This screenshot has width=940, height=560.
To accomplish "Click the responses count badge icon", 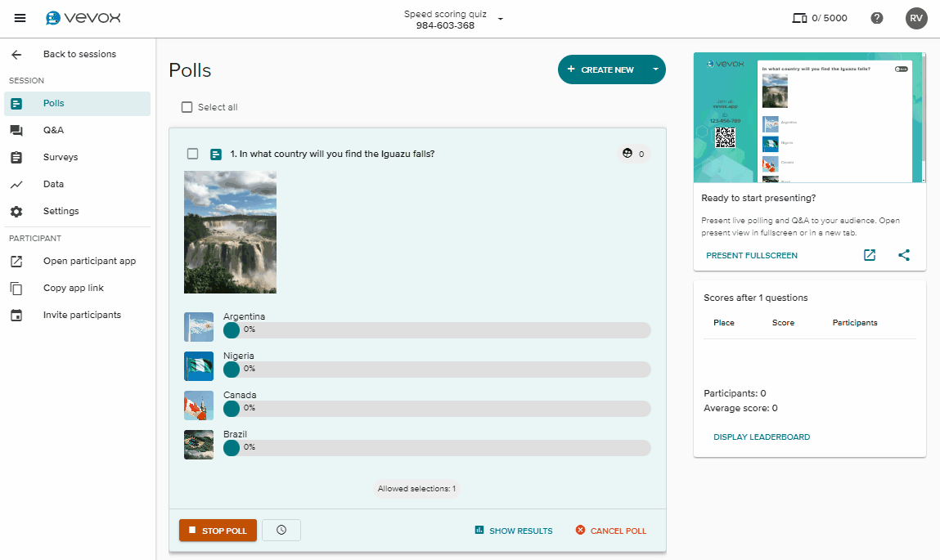I will tap(627, 154).
